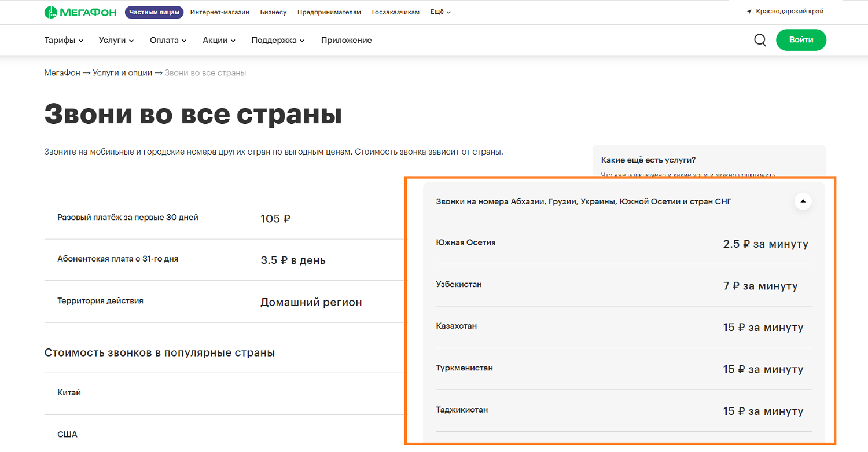
Task: Open the Поддержка dropdown
Action: point(278,40)
